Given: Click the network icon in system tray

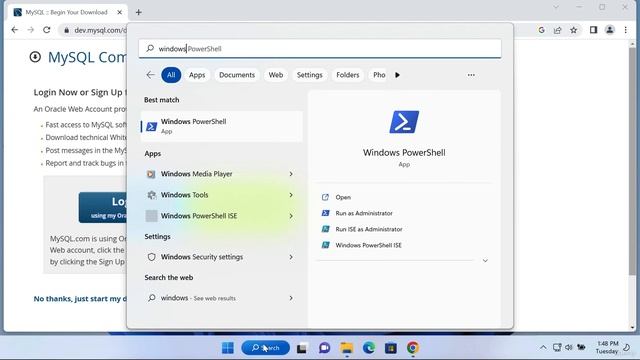Looking at the screenshot, I should [557, 347].
